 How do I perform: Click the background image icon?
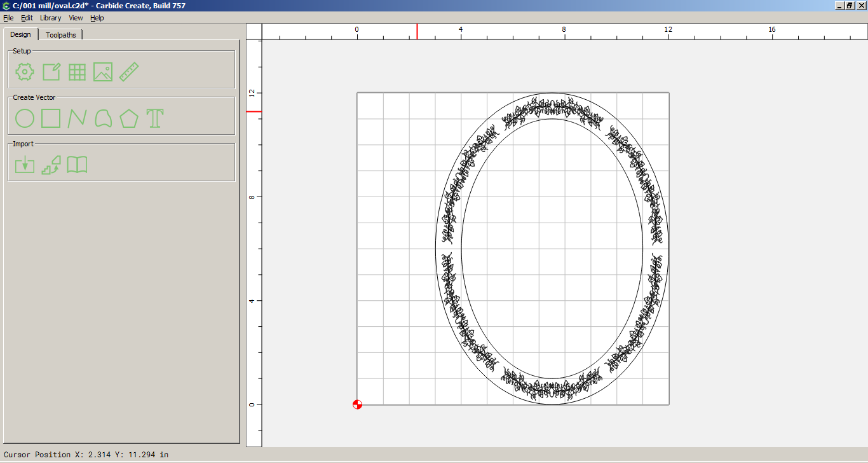click(x=103, y=72)
